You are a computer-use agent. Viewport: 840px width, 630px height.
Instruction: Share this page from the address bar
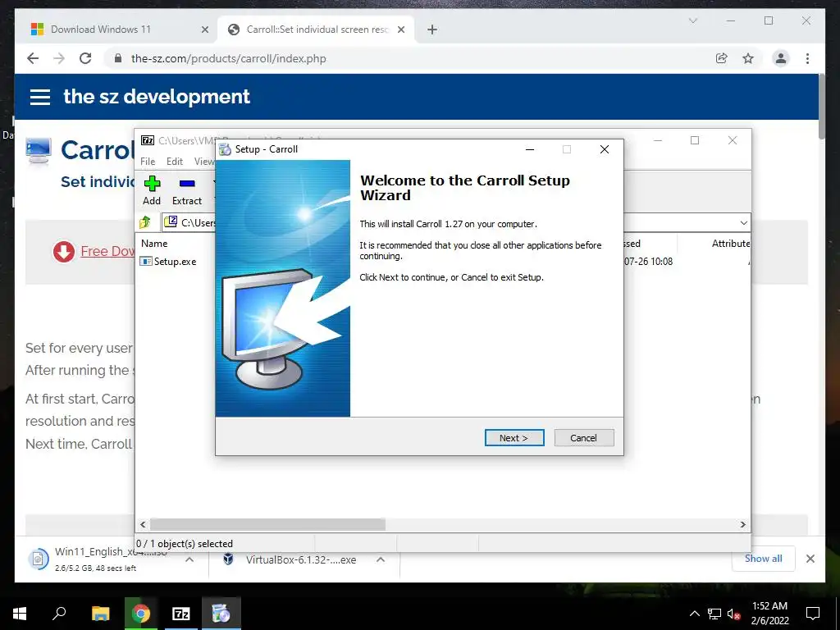pyautogui.click(x=722, y=58)
